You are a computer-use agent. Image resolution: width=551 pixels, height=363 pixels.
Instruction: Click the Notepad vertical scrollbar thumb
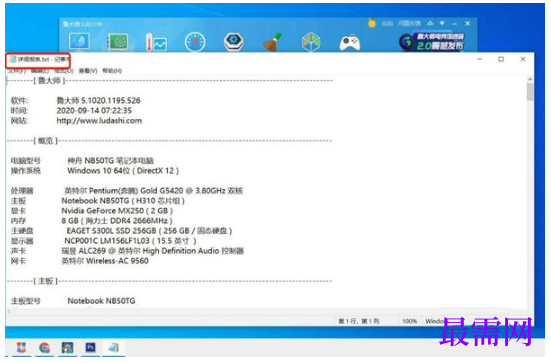coord(530,91)
